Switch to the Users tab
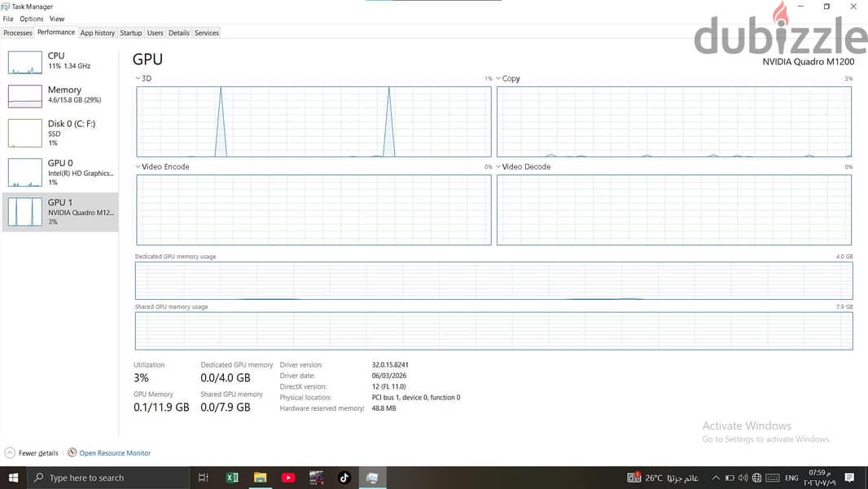 [155, 33]
